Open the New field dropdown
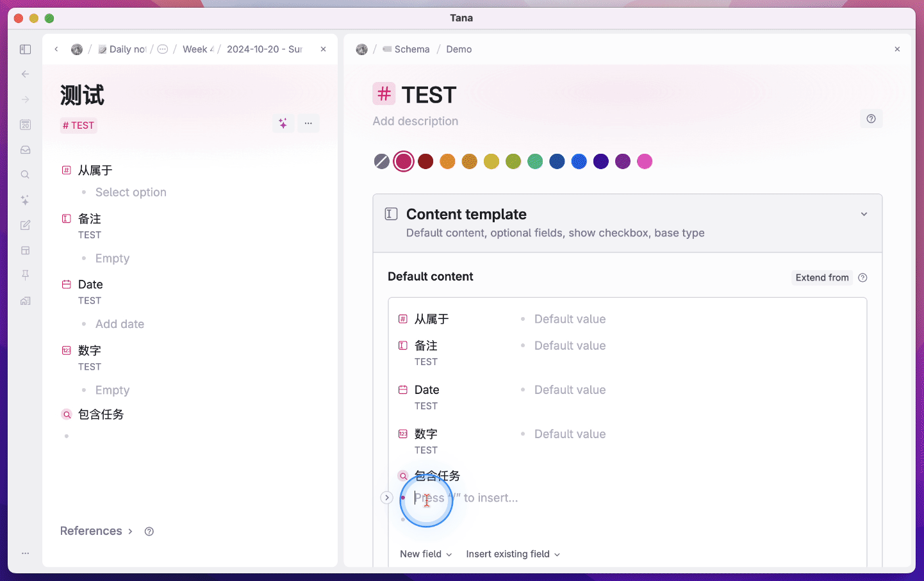This screenshot has width=924, height=581. click(425, 554)
